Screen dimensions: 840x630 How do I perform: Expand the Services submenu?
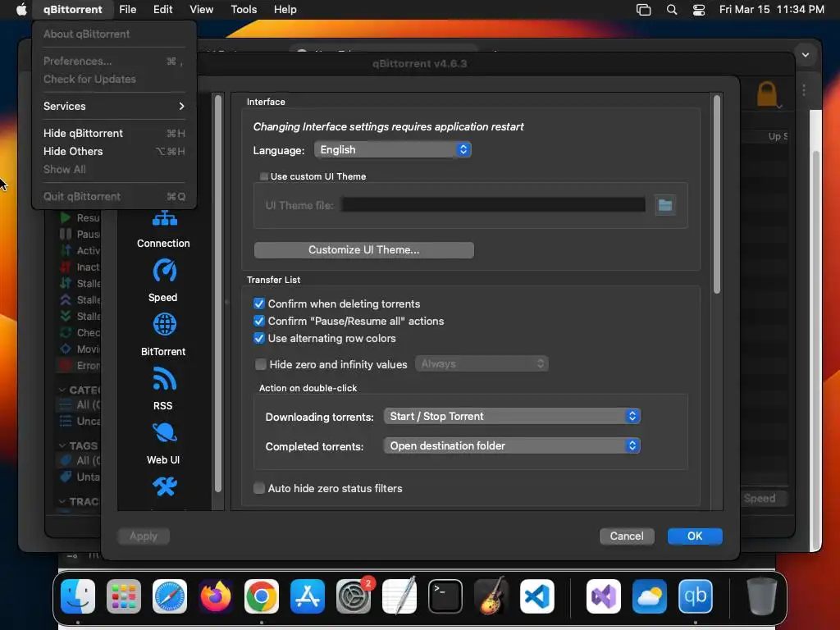point(113,106)
